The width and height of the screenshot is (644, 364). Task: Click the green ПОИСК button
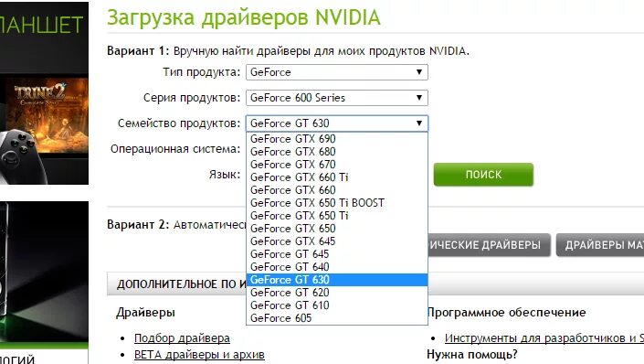point(483,175)
